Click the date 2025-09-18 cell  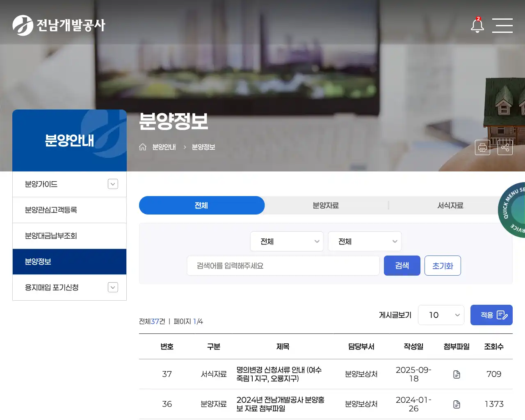click(413, 374)
